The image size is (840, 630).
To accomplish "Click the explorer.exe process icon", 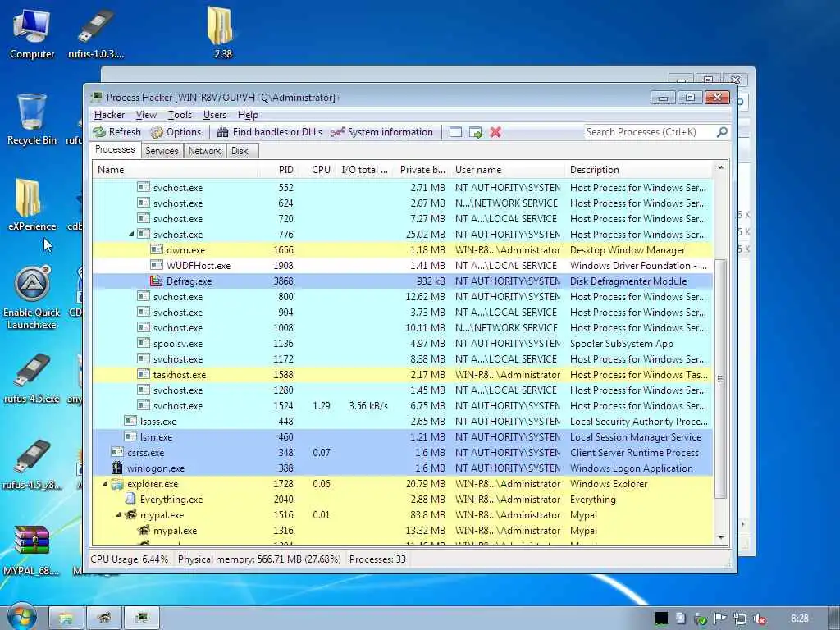I will point(116,484).
